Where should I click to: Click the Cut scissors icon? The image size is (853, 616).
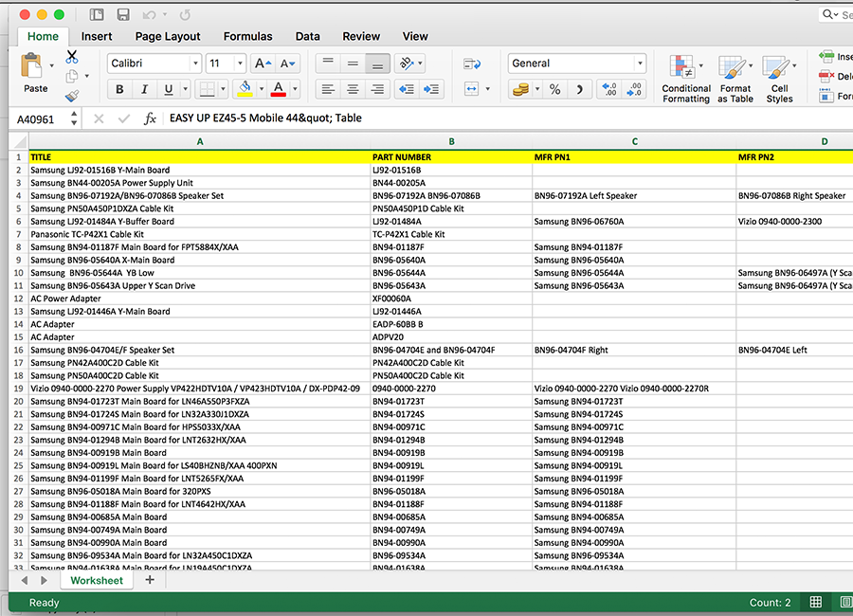72,57
